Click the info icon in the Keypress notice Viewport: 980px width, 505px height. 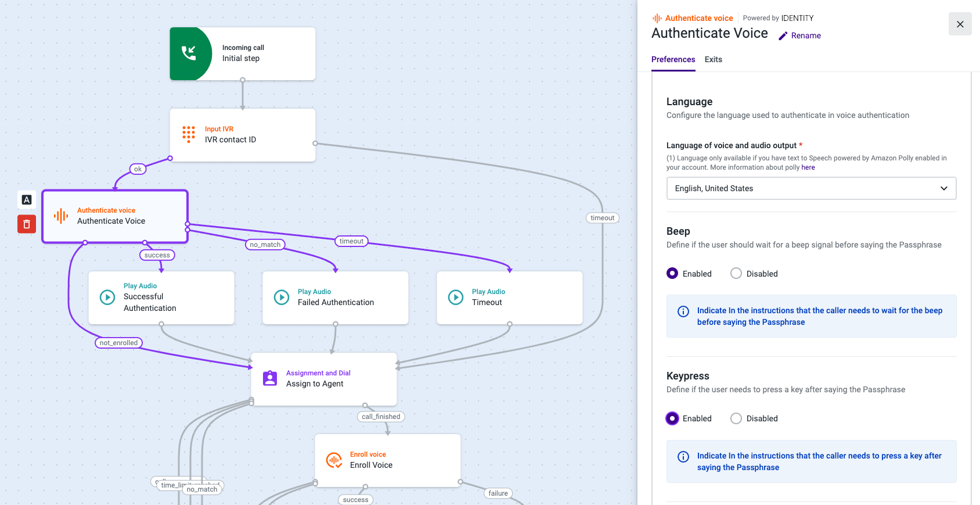pos(684,456)
